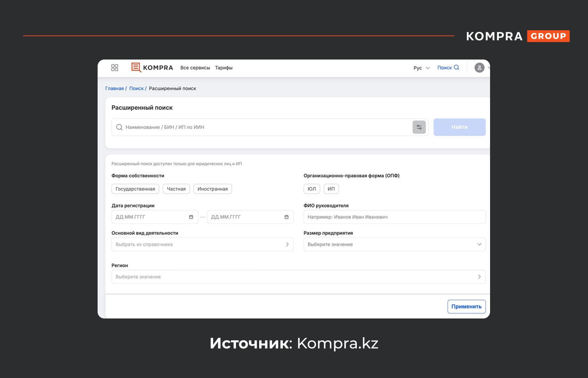Screen dimensions: 588x378
Task: Click the Kompra logo in header
Action: tap(152, 68)
